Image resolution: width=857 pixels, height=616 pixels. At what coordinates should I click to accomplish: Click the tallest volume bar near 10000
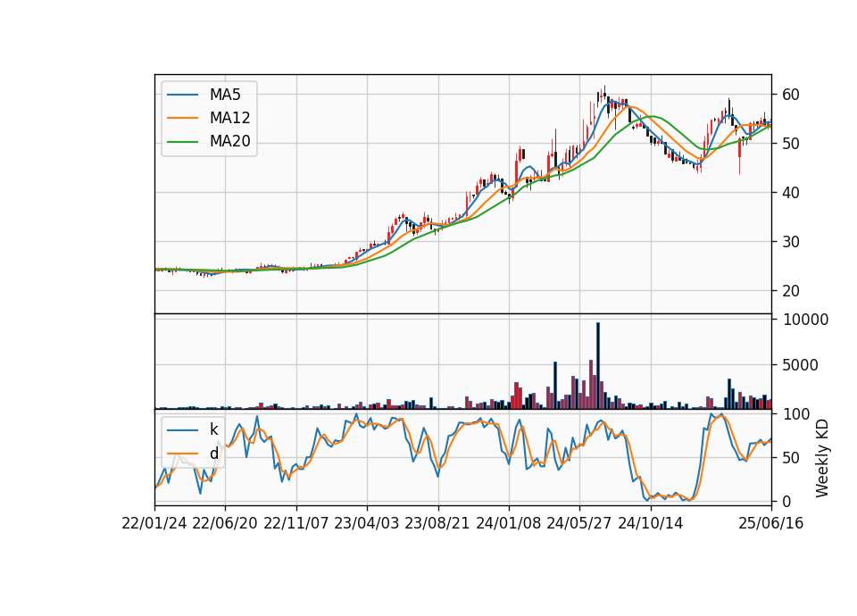tap(598, 366)
